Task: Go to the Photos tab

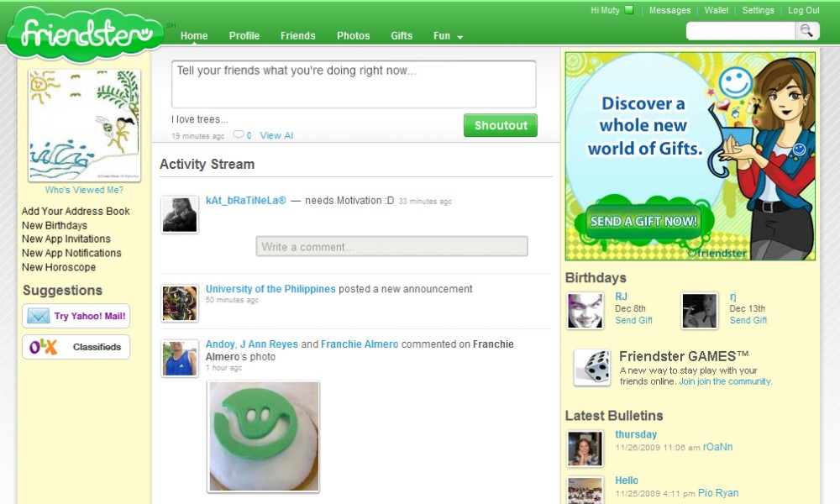Action: (354, 36)
